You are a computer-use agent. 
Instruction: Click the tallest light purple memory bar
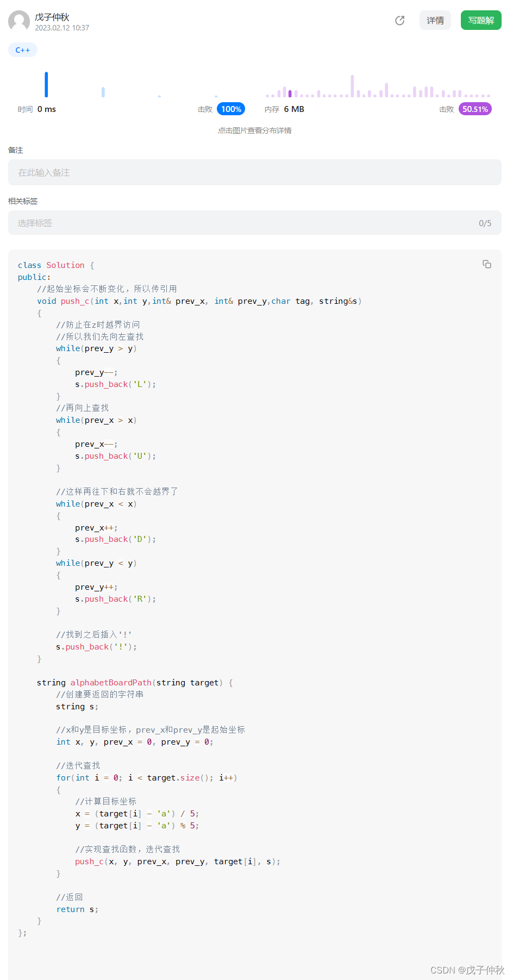[x=352, y=86]
